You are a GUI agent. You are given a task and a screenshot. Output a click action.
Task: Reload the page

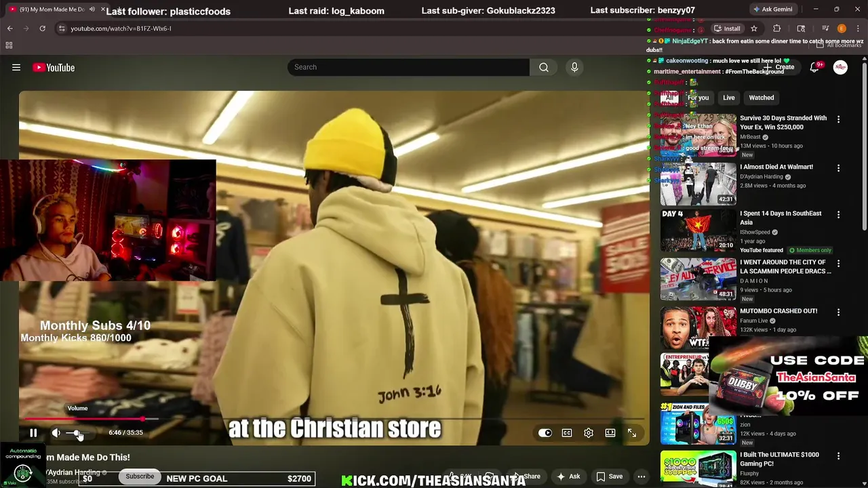(x=42, y=28)
